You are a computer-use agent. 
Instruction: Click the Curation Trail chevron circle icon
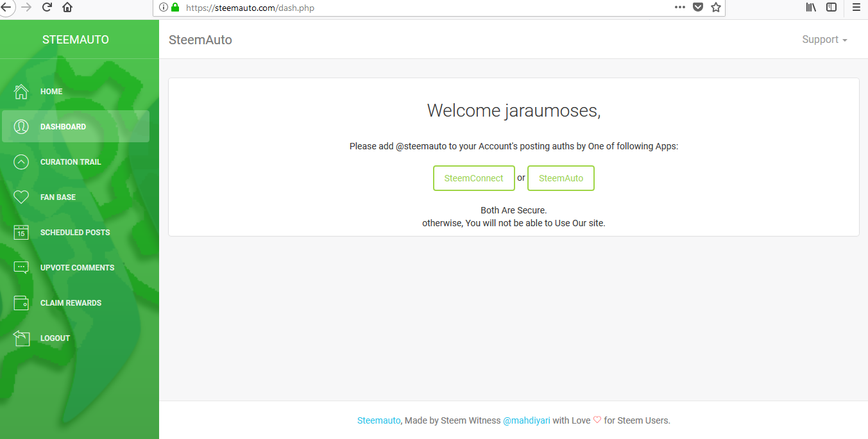[21, 162]
